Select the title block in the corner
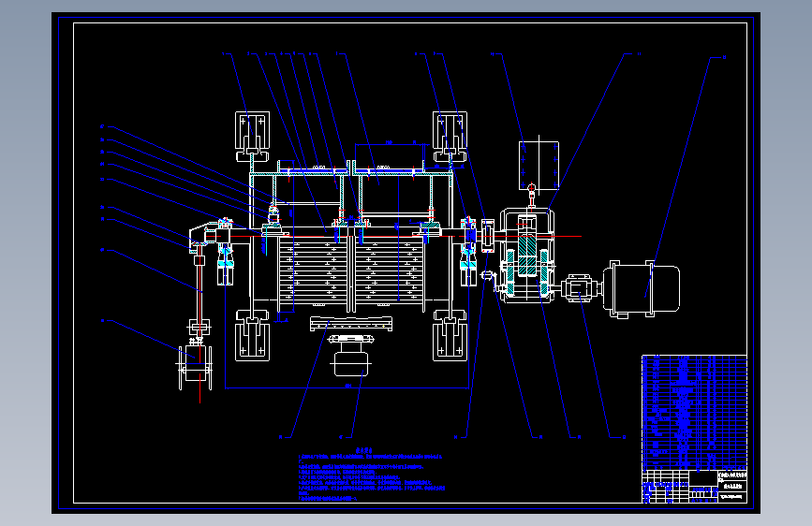The image size is (812, 526). 694,486
